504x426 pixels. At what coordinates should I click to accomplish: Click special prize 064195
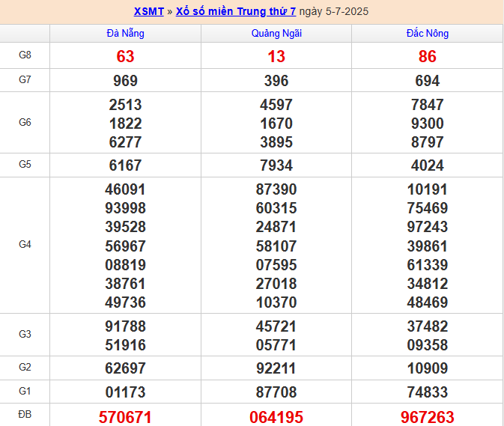(x=276, y=417)
